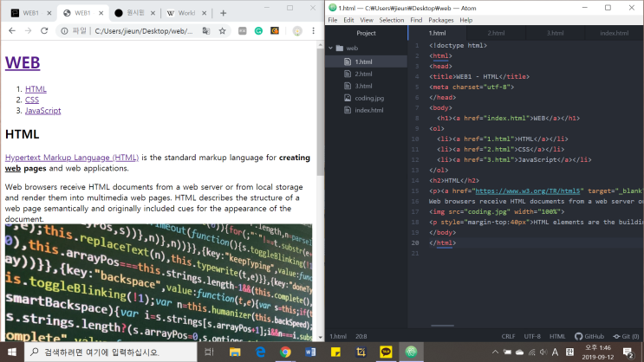The height and width of the screenshot is (362, 644).
Task: Click the orange extension icon in Chrome
Action: tap(275, 31)
